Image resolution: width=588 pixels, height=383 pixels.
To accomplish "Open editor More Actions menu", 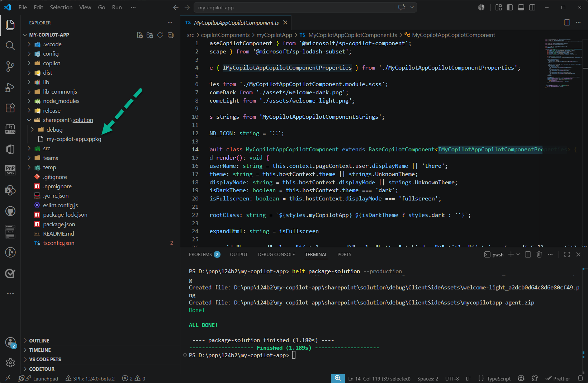I will click(x=578, y=23).
